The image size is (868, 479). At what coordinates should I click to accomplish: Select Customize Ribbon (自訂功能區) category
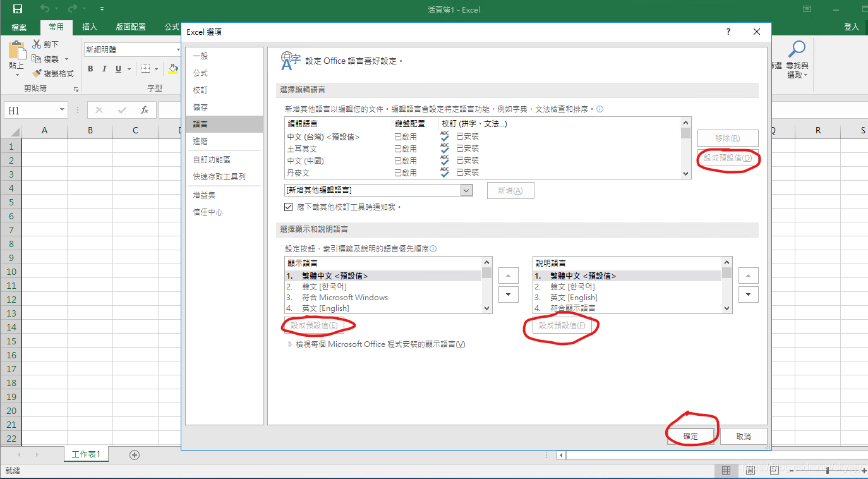coord(224,160)
